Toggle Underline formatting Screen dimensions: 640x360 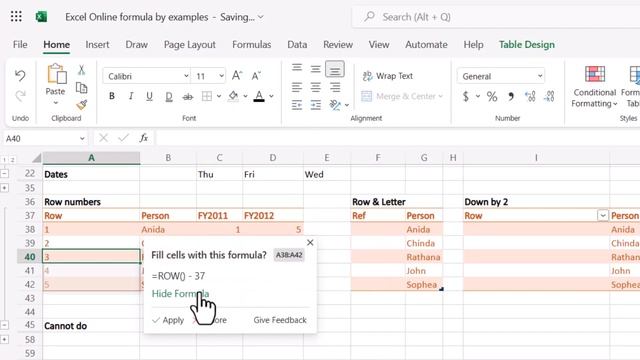pos(149,96)
